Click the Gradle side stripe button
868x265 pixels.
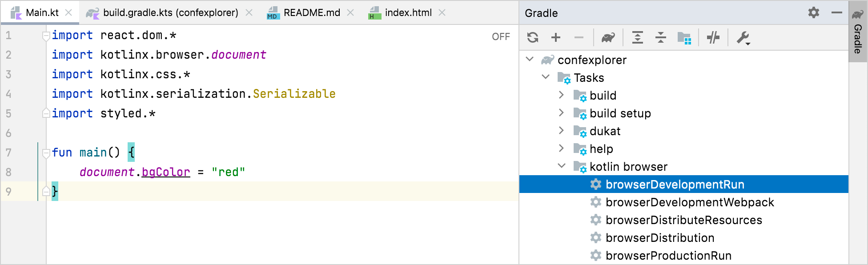coord(858,31)
